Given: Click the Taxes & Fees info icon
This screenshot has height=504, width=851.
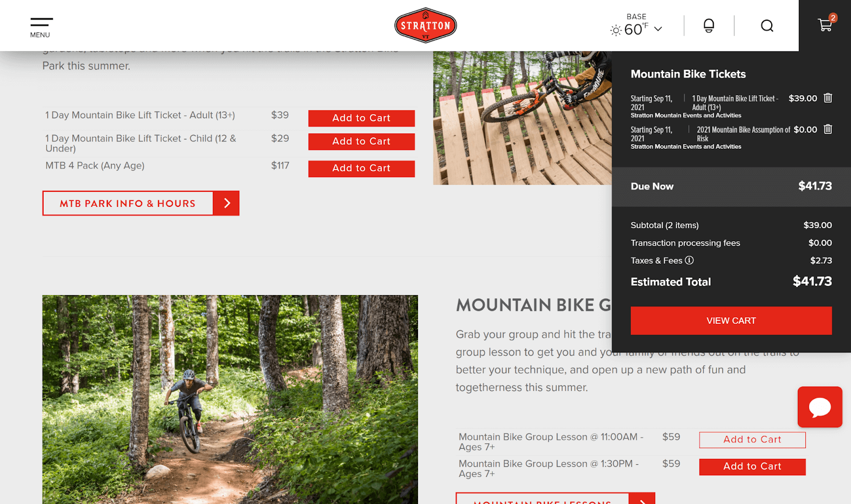Looking at the screenshot, I should coord(689,260).
